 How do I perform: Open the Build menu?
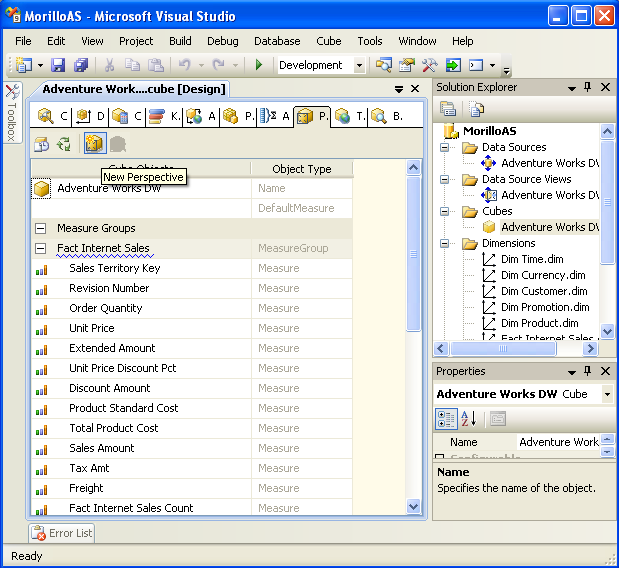tap(180, 41)
